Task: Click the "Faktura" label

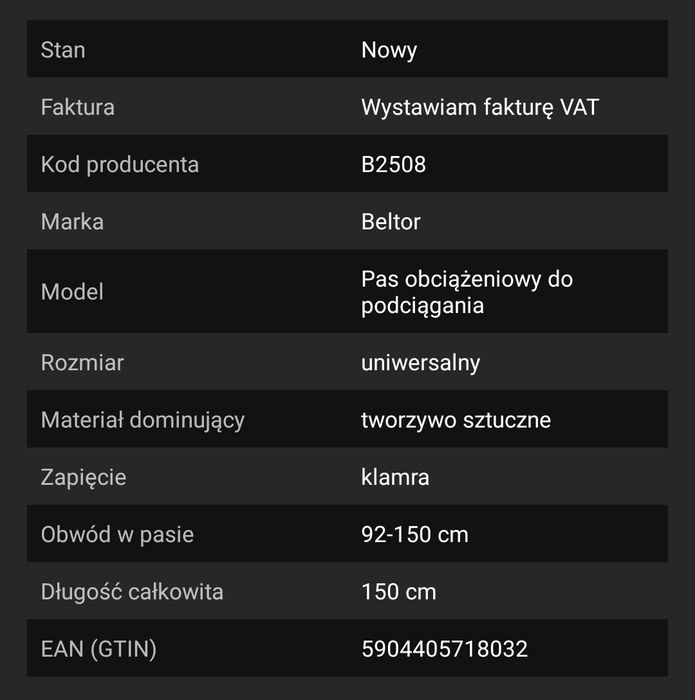Action: [x=78, y=107]
